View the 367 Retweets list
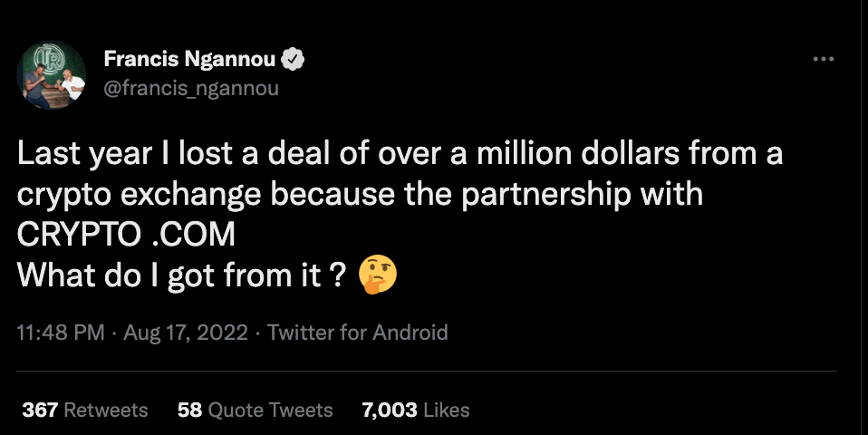The image size is (868, 435). [x=84, y=411]
